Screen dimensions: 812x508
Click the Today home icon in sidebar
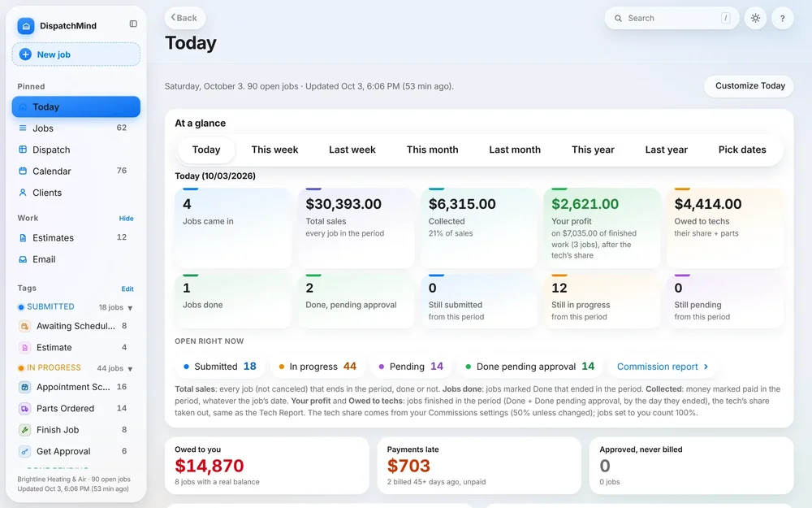[x=23, y=106]
